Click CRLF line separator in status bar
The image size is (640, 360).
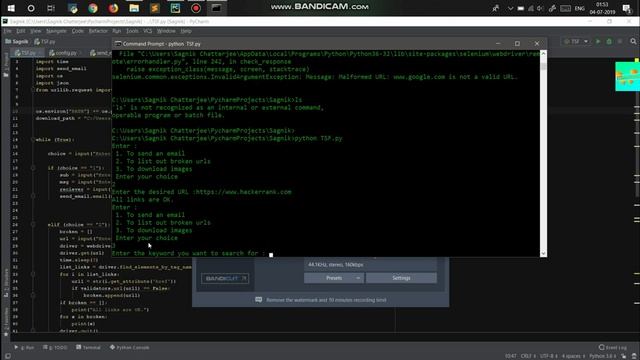tap(528, 356)
